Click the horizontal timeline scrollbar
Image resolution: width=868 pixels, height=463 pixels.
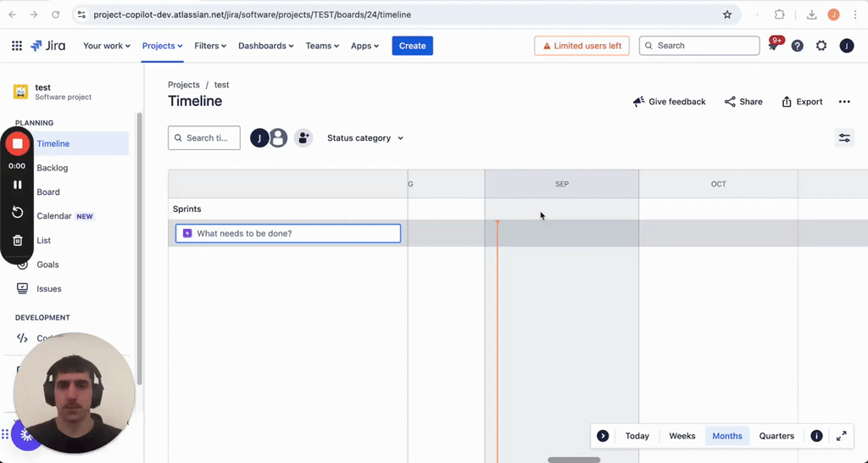tap(574, 460)
